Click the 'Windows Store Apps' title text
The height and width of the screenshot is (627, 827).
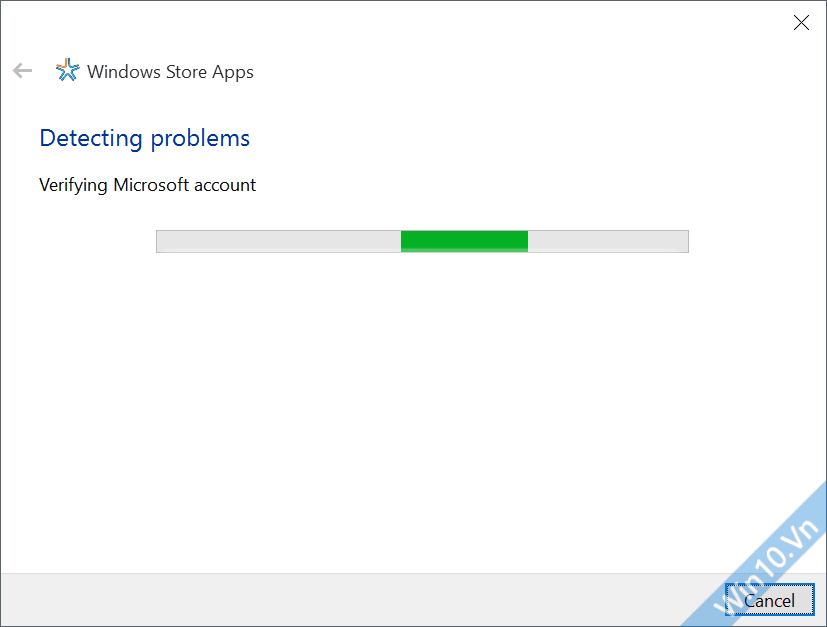[x=170, y=72]
